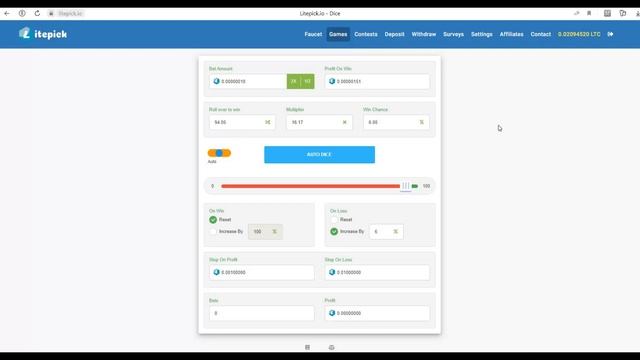This screenshot has height=360, width=640.
Task: Click the On Win increase percentage input
Action: click(265, 231)
